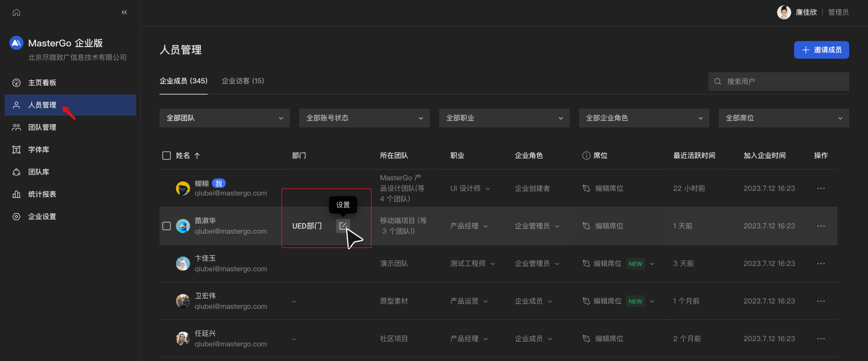The width and height of the screenshot is (868, 361).
Task: Change 苗淑华's occupation 产品经理 dropdown
Action: tap(469, 226)
